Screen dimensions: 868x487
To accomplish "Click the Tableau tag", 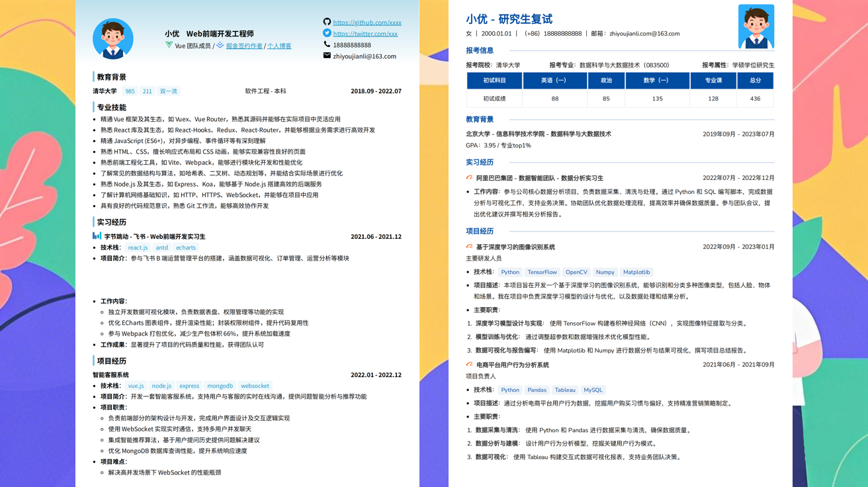I will [565, 390].
